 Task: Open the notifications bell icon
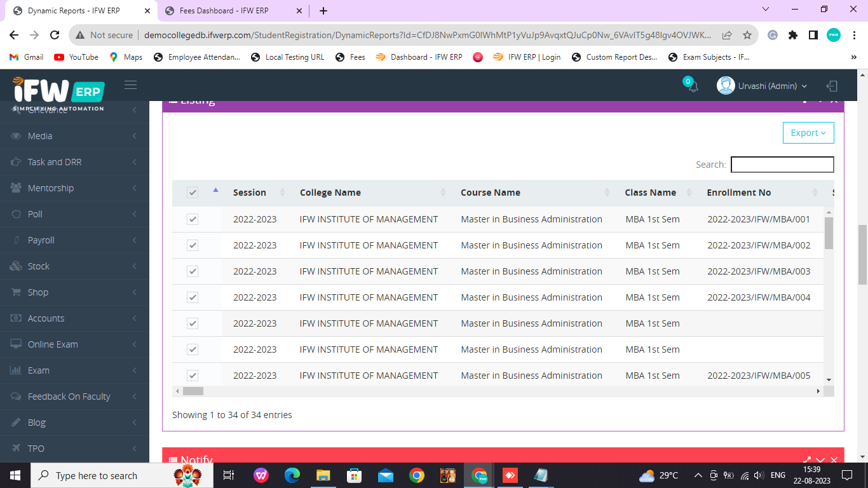[x=693, y=86]
